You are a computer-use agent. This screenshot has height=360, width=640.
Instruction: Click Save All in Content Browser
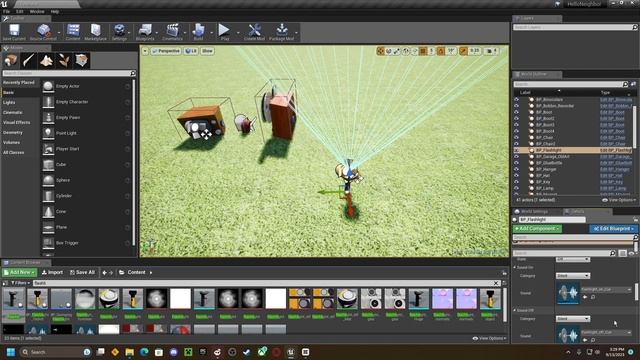tap(82, 272)
